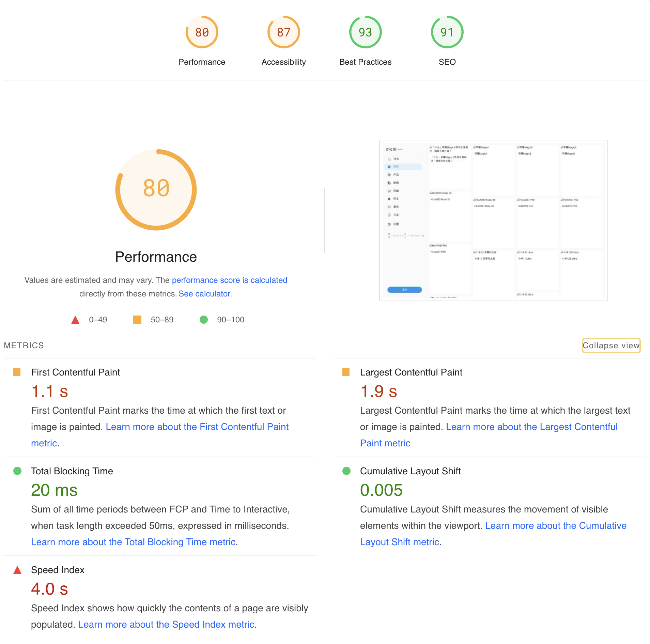The width and height of the screenshot is (650, 644).
Task: Open the 'See calculator' link
Action: tap(204, 294)
